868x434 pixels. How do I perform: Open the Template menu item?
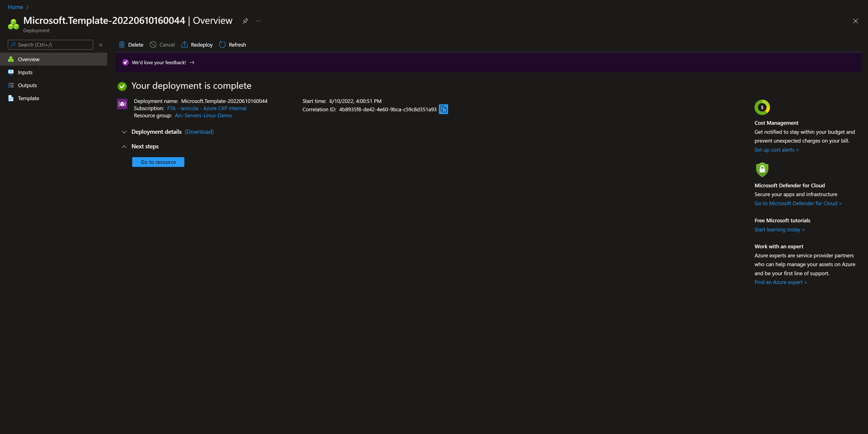[28, 98]
